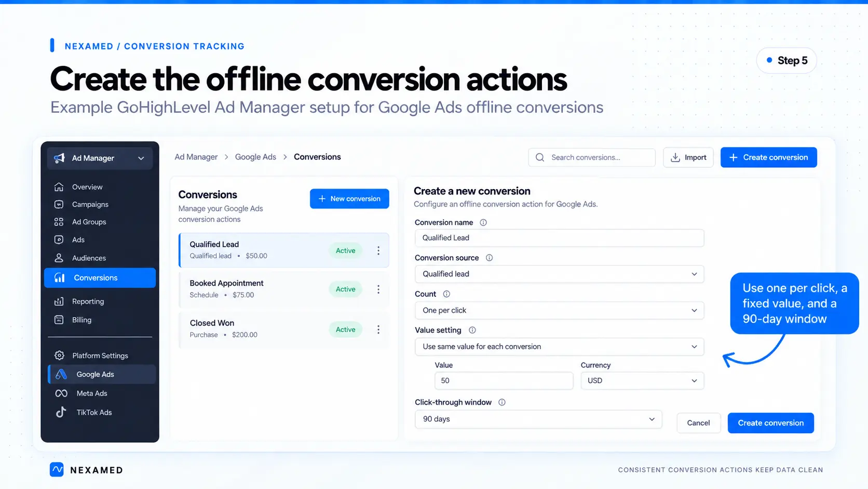868x489 pixels.
Task: Open options menu for Closed Won
Action: (x=378, y=329)
